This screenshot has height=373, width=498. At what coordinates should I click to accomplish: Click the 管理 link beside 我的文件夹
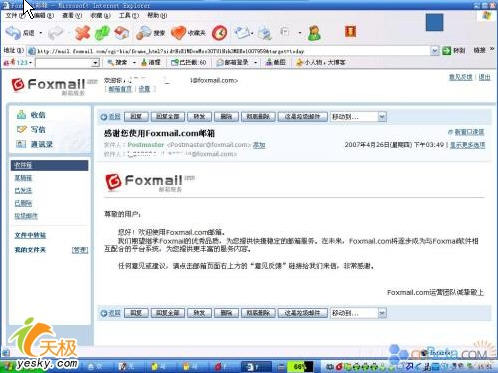click(80, 250)
